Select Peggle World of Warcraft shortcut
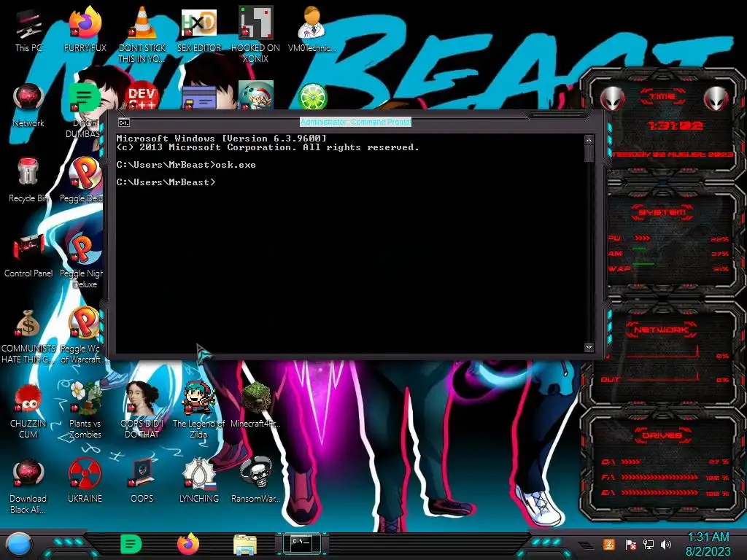 click(83, 336)
